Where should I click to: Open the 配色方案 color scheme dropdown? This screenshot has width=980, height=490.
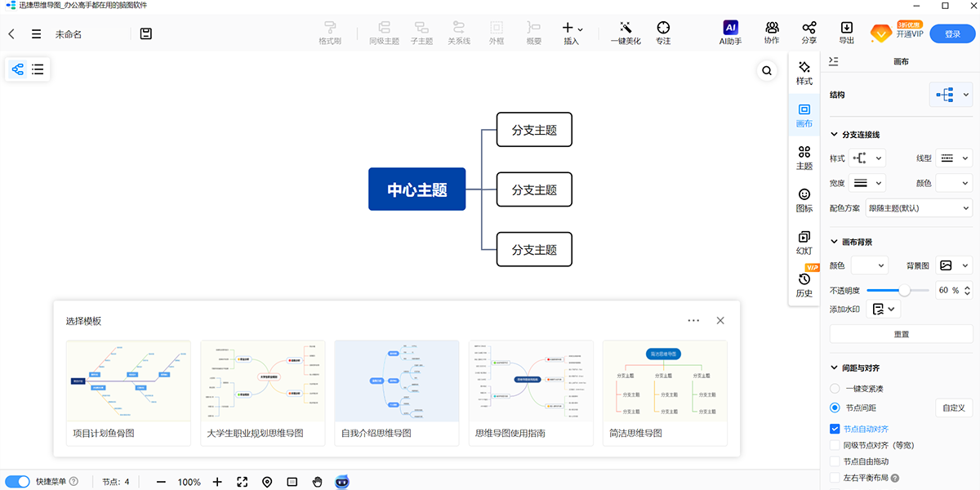[919, 208]
